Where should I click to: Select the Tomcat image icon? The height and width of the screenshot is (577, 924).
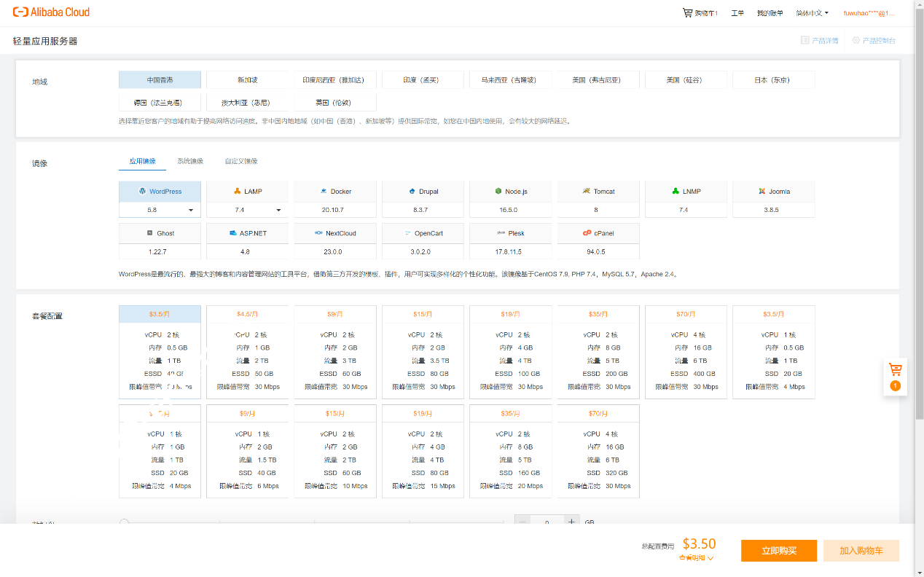click(x=587, y=191)
